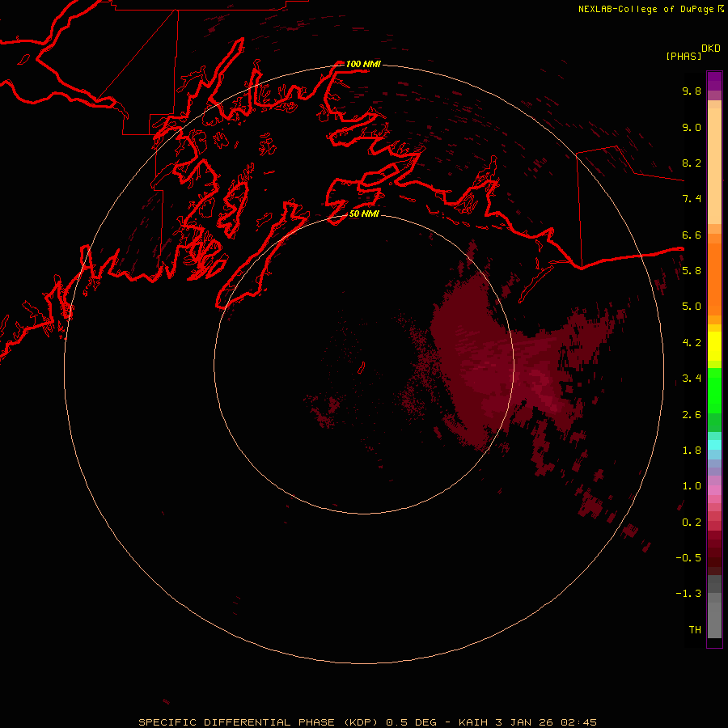Click the 3.4 legend value
This screenshot has width=728, height=728.
(x=692, y=379)
